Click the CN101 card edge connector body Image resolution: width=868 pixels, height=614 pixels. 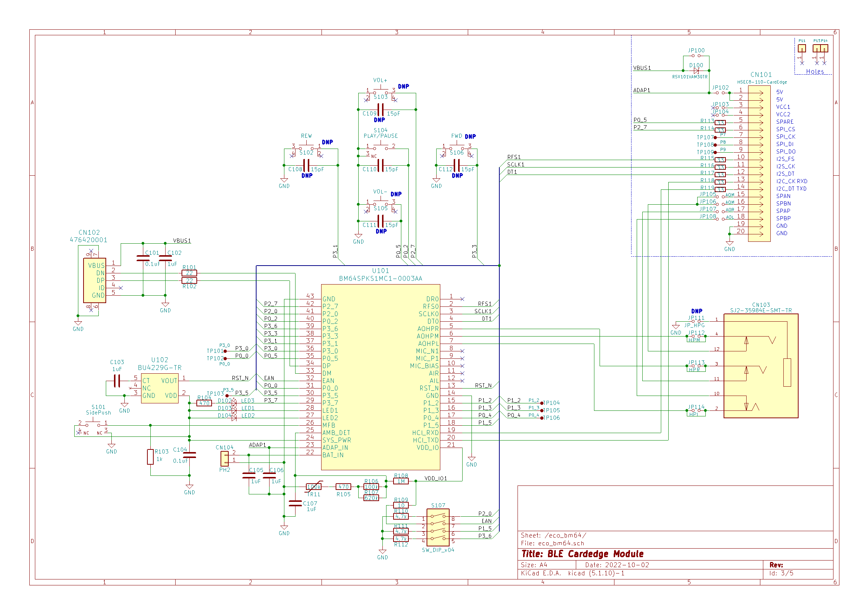point(759,163)
